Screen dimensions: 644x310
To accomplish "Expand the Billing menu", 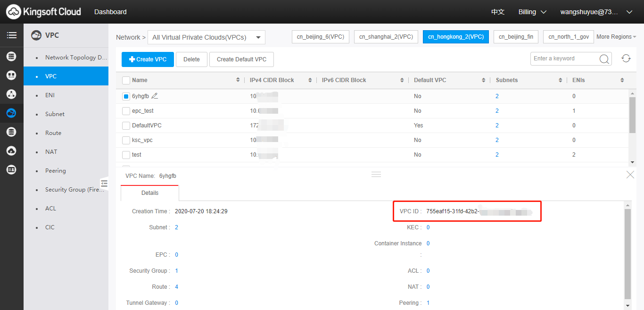I will [x=532, y=12].
